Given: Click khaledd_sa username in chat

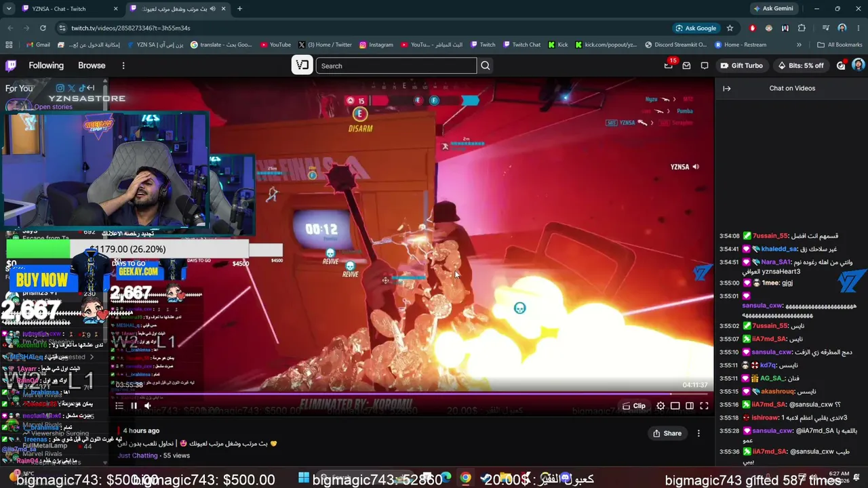Looking at the screenshot, I should click(778, 249).
